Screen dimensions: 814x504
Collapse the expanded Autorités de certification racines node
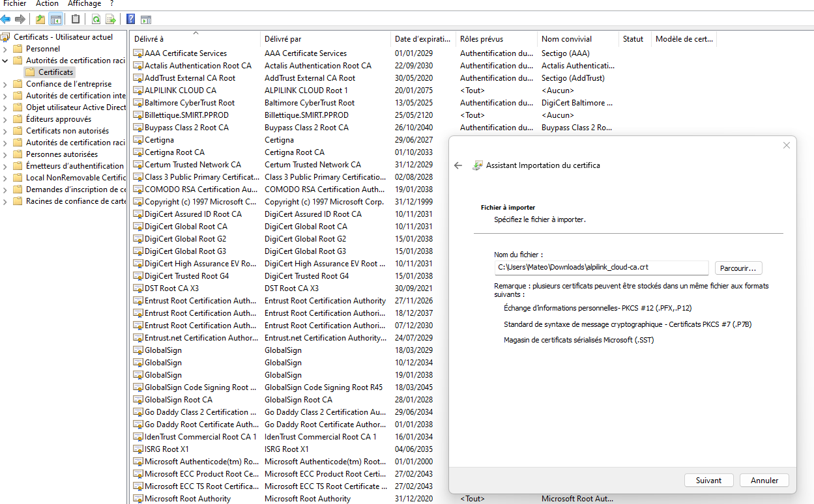(6, 61)
